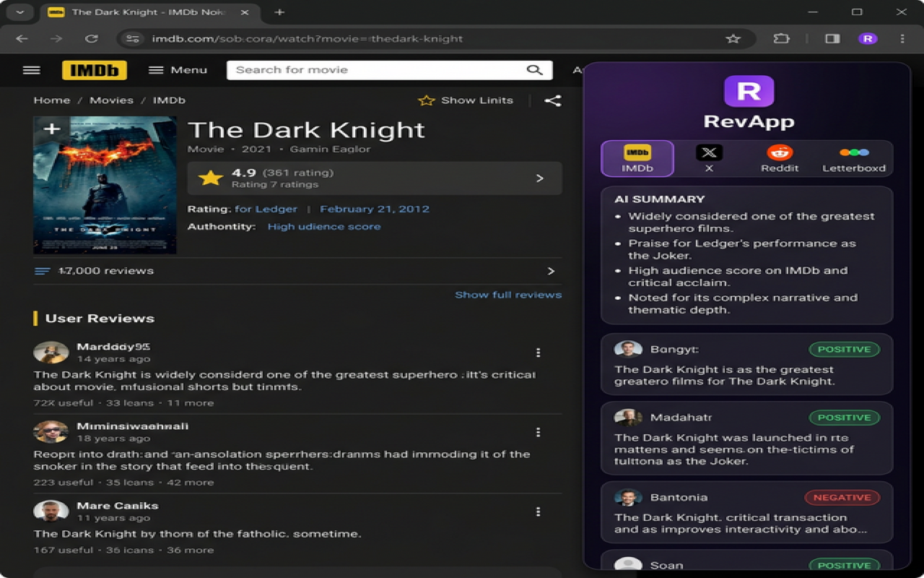Toggle the browser side panel icon
The height and width of the screenshot is (578, 924).
pos(832,38)
